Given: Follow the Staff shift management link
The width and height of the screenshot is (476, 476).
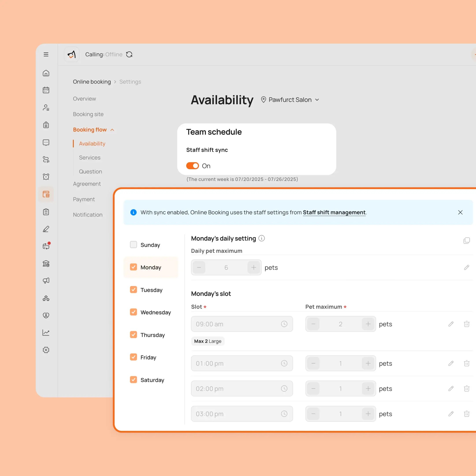Looking at the screenshot, I should 334,212.
